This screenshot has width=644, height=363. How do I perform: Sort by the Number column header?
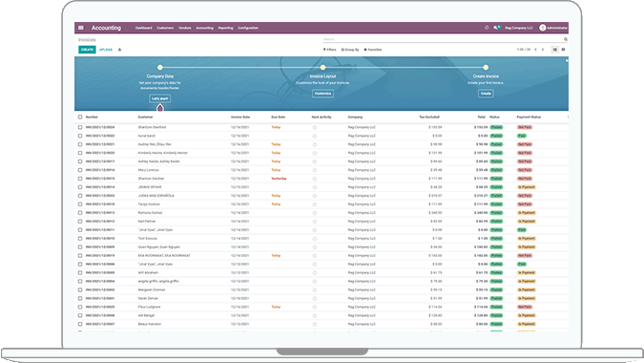click(92, 117)
